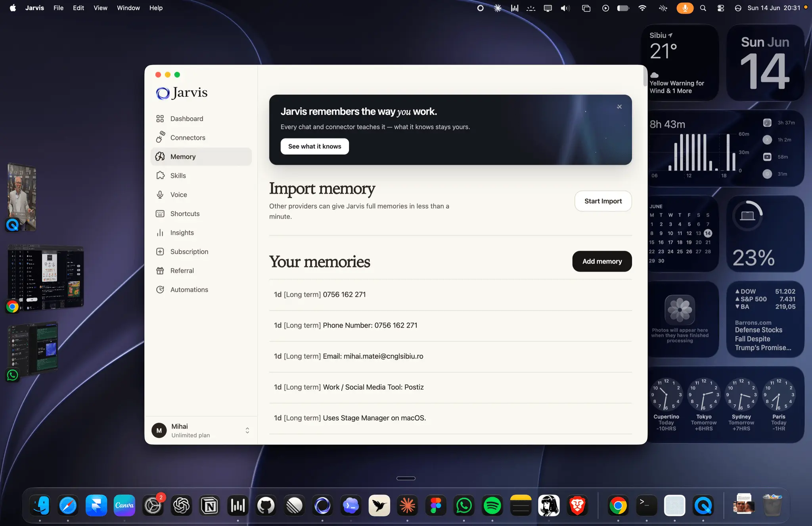Click See what it knows button
812x526 pixels.
coord(315,146)
